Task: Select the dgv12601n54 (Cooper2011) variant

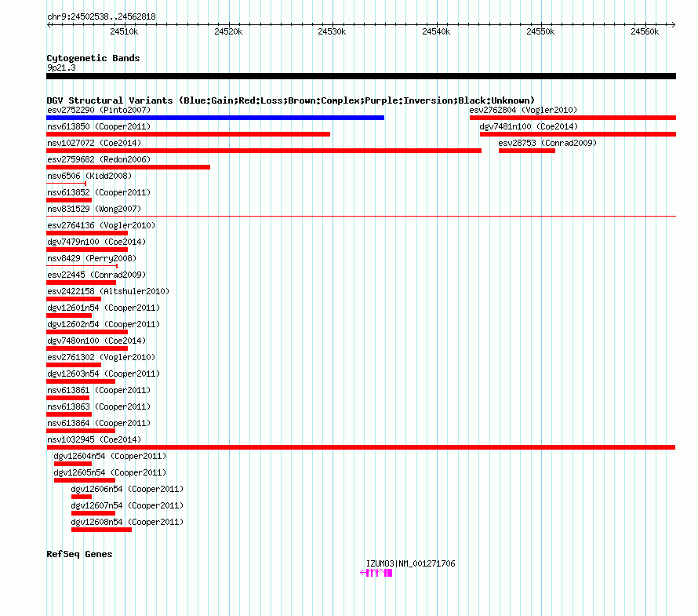Action: pyautogui.click(x=104, y=308)
